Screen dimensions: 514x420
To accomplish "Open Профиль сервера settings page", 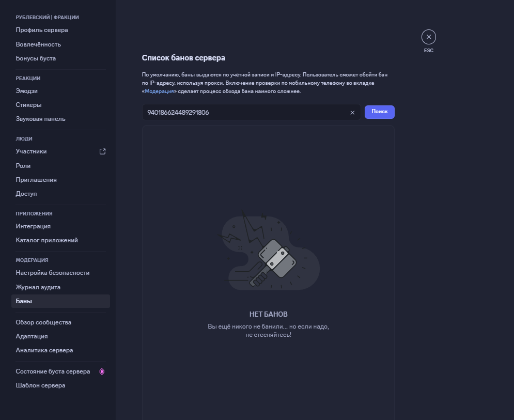I will tap(42, 30).
